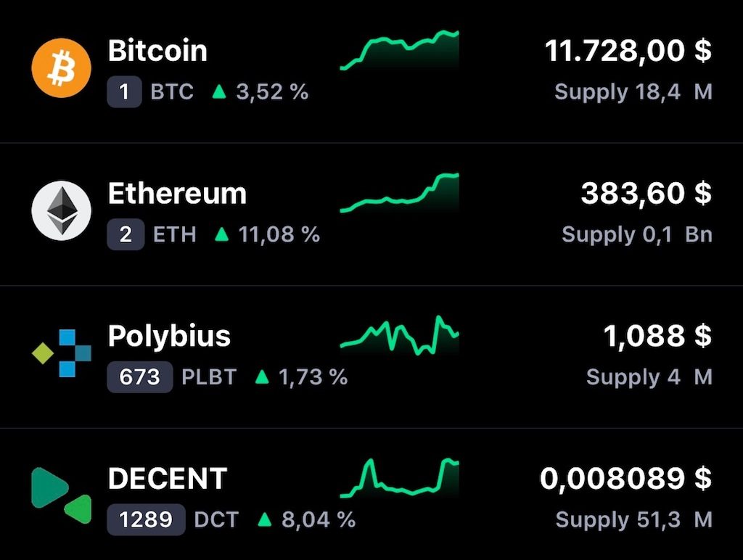The width and height of the screenshot is (743, 560).
Task: Tap the green DECENT arrows logo
Action: (x=61, y=495)
